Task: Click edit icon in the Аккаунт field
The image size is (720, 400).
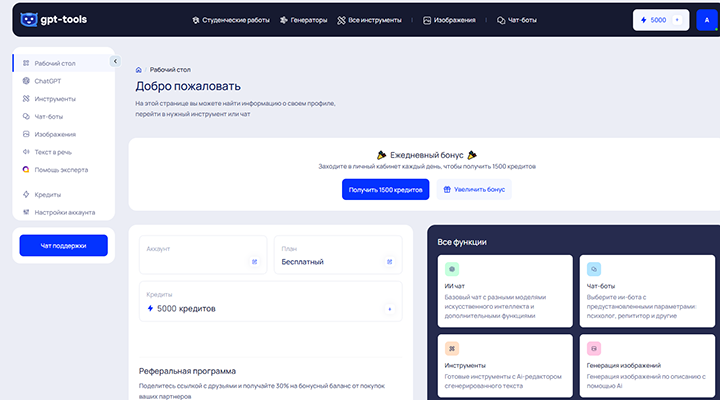Action: pyautogui.click(x=254, y=262)
